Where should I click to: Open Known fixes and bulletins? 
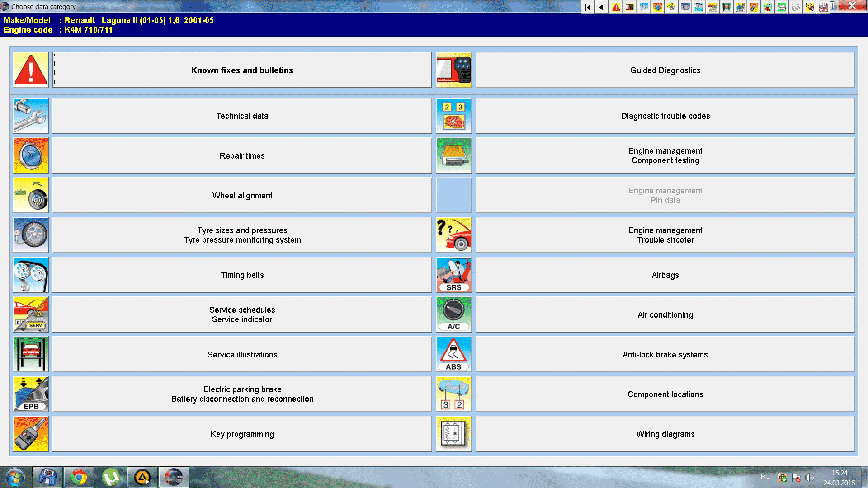pos(242,70)
